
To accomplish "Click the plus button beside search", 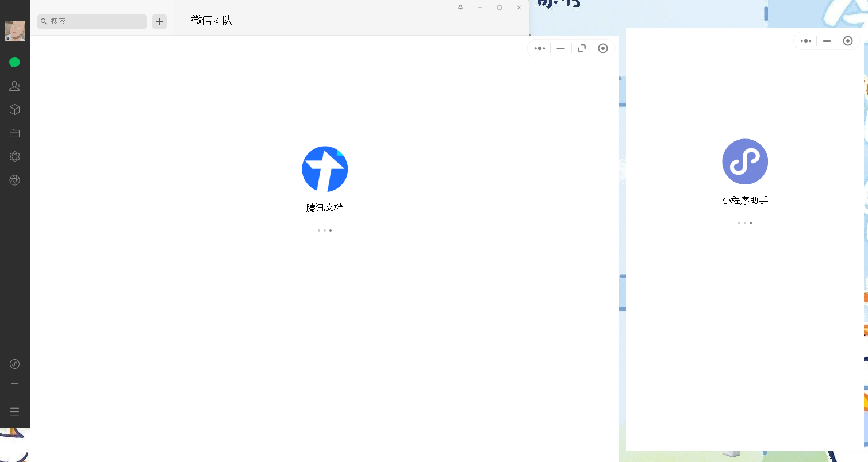I will pyautogui.click(x=159, y=22).
